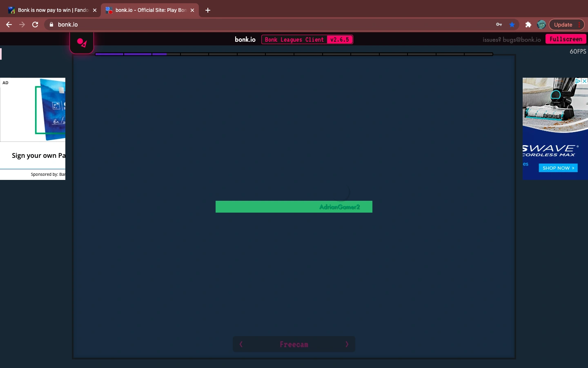Close the Bonk is now pay to win tab
Image resolution: width=588 pixels, height=368 pixels.
click(x=95, y=10)
